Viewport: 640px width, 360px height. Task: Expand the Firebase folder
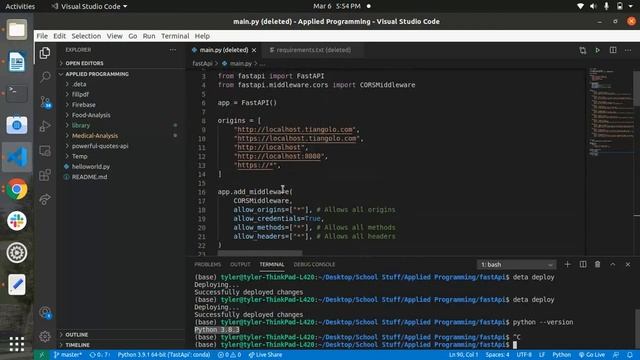(x=121, y=104)
